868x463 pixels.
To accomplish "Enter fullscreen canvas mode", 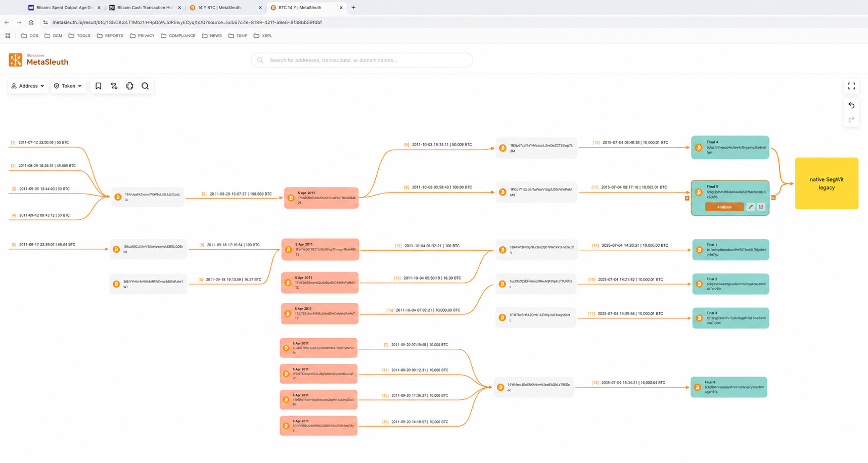I will tap(851, 86).
